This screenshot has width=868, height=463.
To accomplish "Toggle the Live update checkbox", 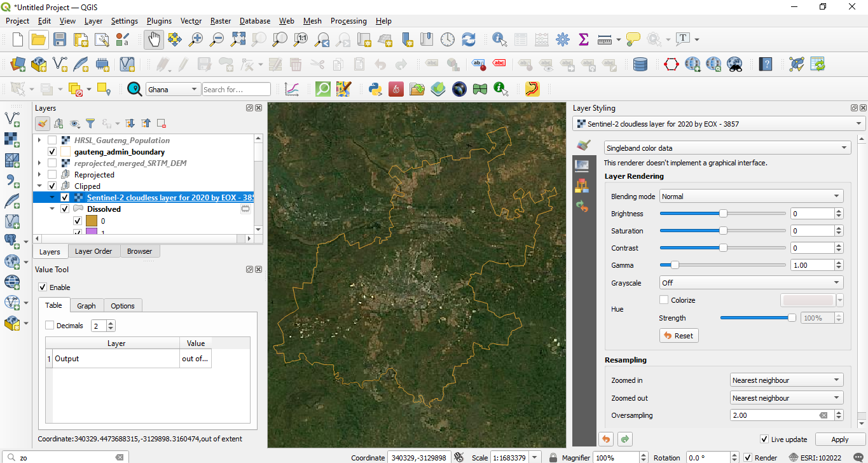I will coord(764,439).
